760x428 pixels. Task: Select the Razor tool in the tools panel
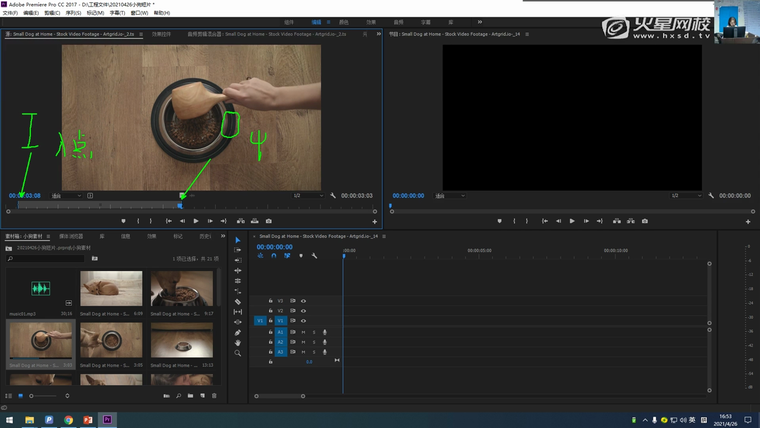click(237, 301)
